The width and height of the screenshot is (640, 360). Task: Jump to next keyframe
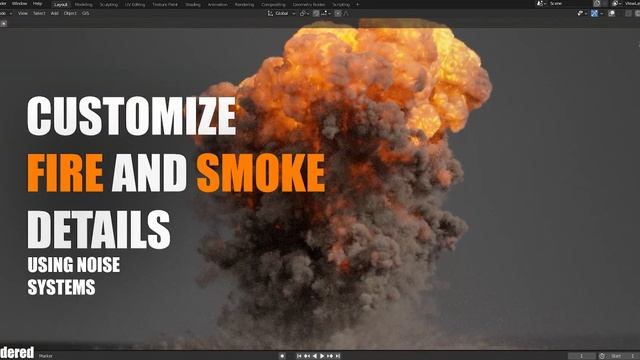click(x=330, y=356)
